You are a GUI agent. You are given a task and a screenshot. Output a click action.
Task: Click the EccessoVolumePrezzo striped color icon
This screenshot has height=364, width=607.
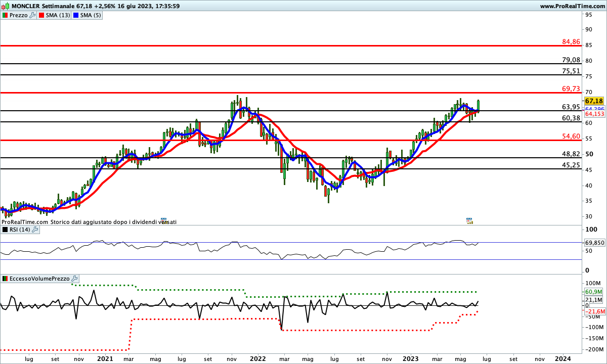click(5, 279)
